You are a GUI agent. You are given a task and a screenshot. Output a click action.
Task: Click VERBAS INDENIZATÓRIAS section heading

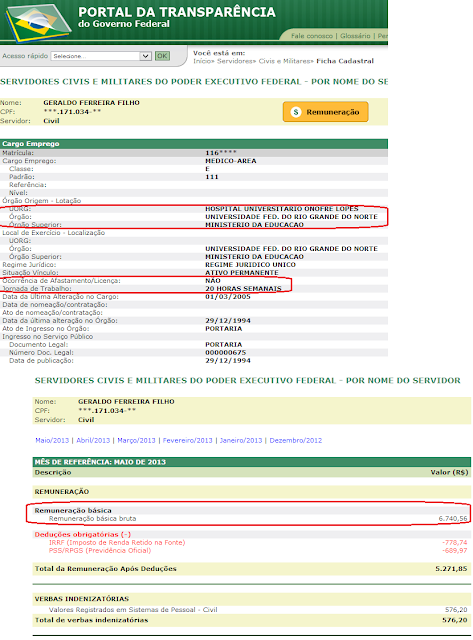tap(82, 599)
